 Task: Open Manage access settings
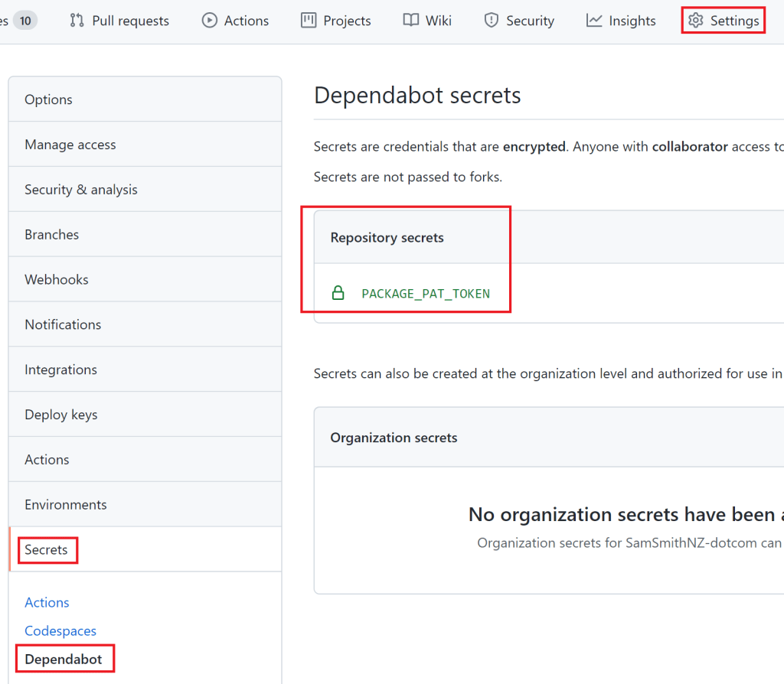(x=70, y=144)
